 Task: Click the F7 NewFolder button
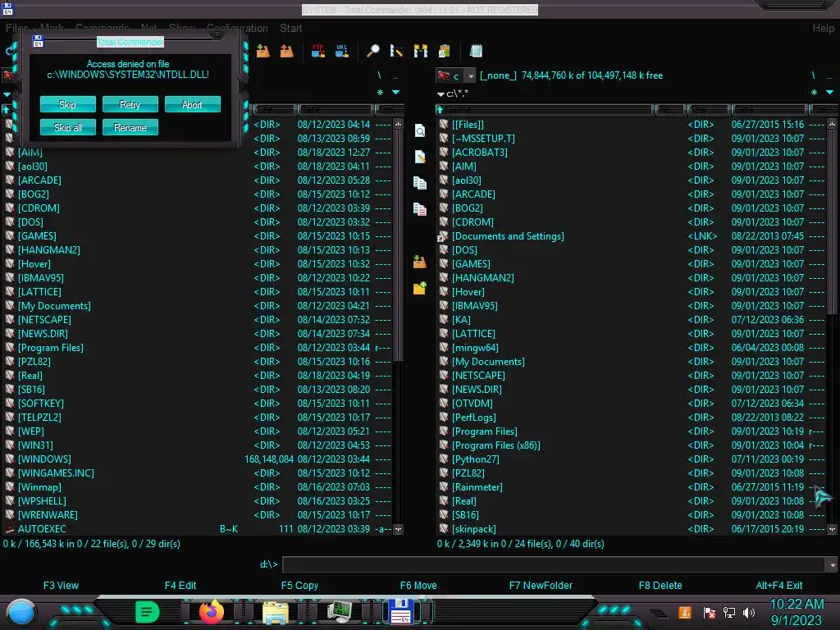pyautogui.click(x=541, y=586)
